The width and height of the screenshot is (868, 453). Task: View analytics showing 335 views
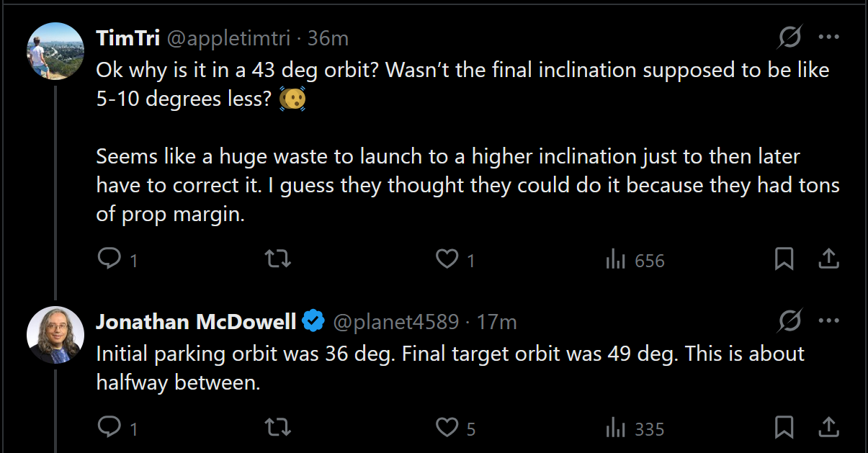coord(635,429)
